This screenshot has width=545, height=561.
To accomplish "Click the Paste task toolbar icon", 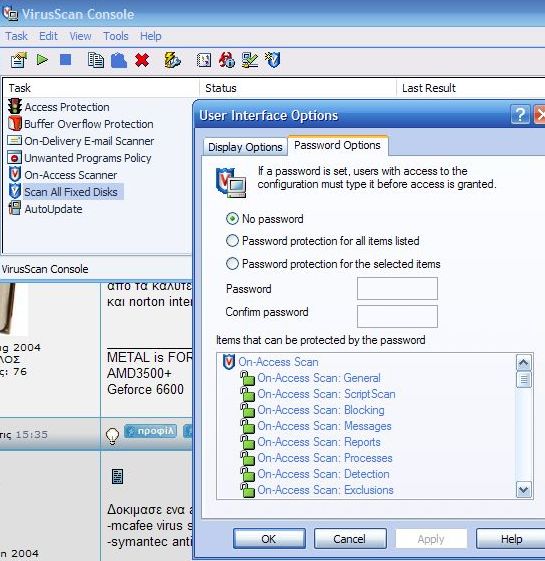I will click(x=119, y=60).
